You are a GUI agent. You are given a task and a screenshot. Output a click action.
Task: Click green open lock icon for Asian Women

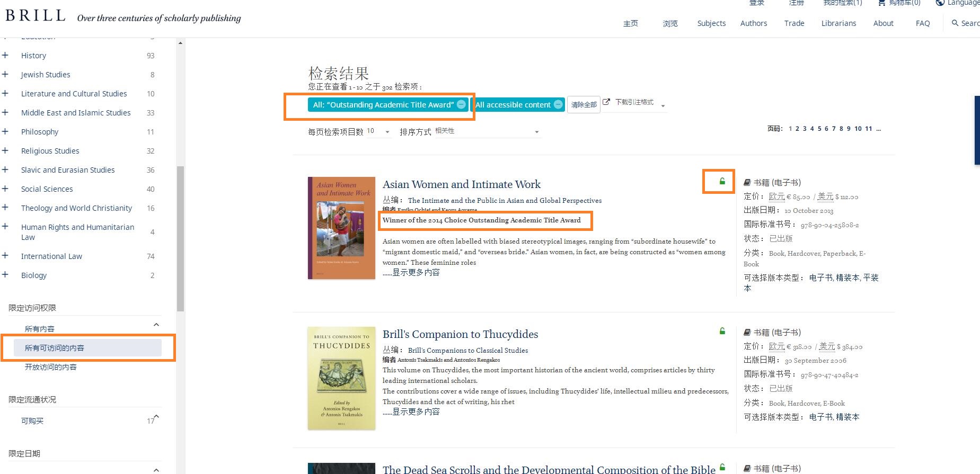722,181
